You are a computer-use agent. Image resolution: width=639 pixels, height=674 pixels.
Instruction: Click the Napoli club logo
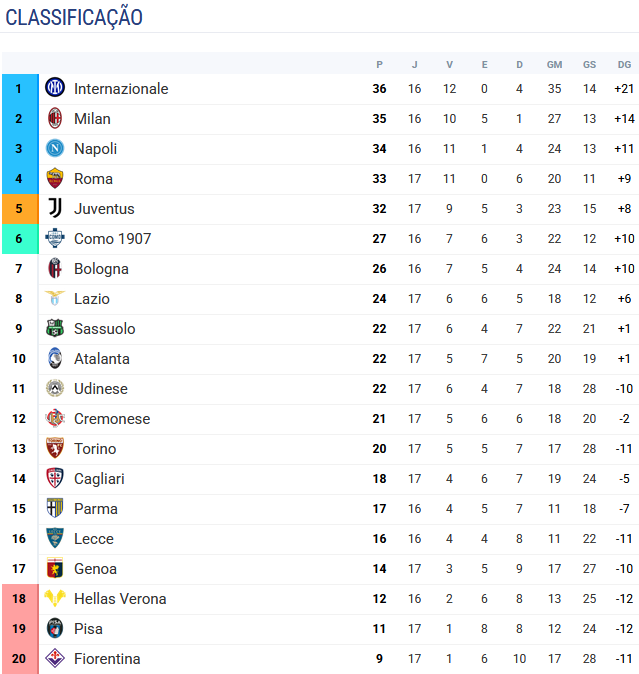[55, 148]
